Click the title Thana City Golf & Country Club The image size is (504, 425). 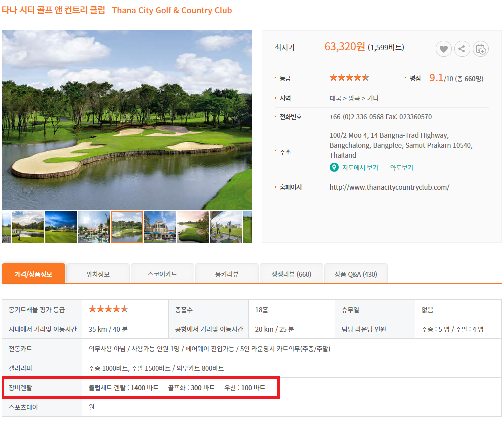[172, 10]
